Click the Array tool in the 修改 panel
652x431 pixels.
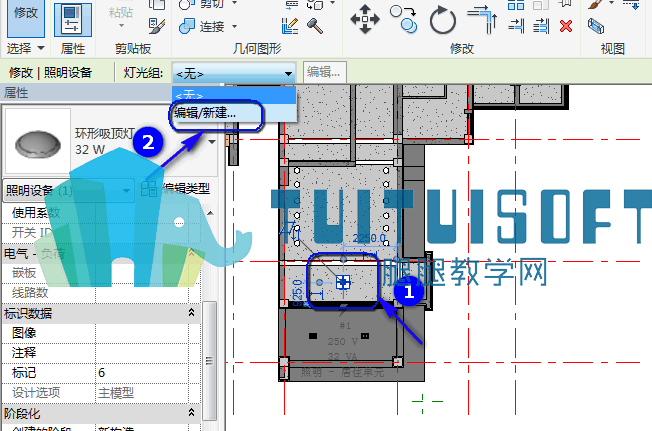coord(516,5)
